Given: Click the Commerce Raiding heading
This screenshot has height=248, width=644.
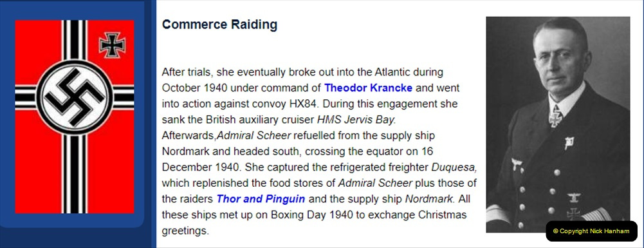Looking at the screenshot, I should [219, 24].
